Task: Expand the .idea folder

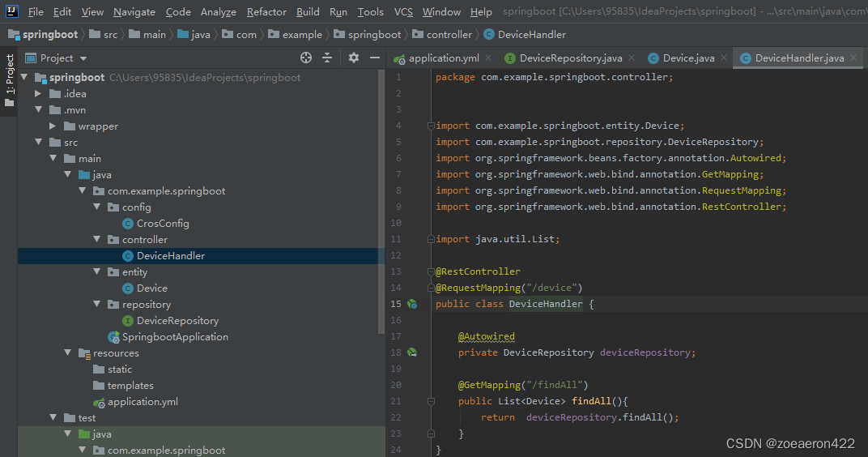Action: pos(38,94)
